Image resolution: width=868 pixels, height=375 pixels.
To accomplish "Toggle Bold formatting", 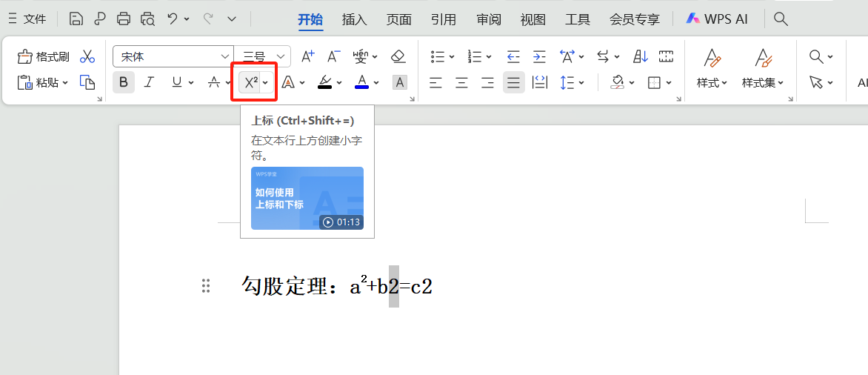I will tap(124, 82).
